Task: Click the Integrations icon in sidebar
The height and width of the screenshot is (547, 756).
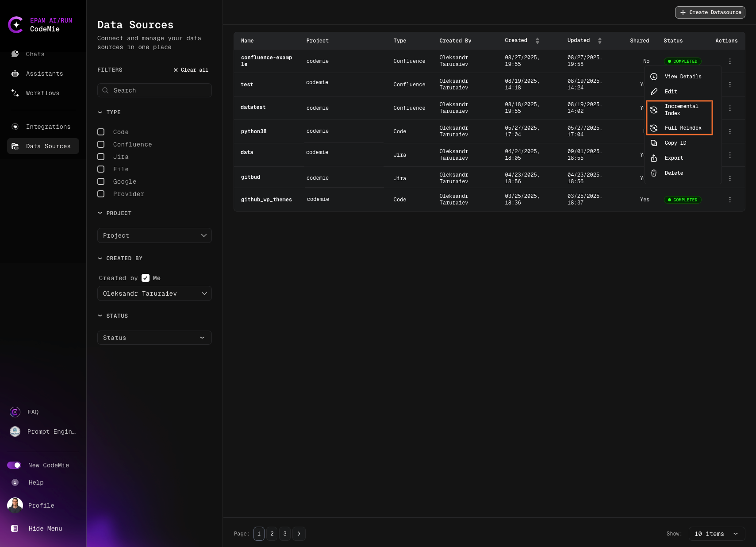Action: (15, 127)
